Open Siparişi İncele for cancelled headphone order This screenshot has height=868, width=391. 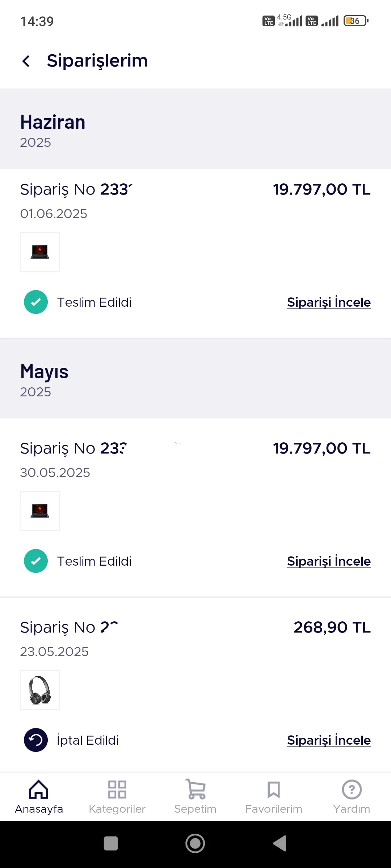329,740
